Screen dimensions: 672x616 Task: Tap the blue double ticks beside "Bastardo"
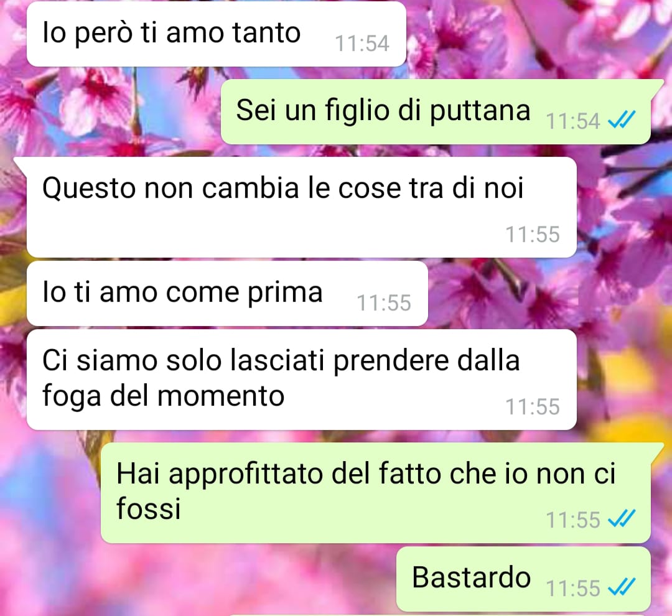tap(622, 587)
